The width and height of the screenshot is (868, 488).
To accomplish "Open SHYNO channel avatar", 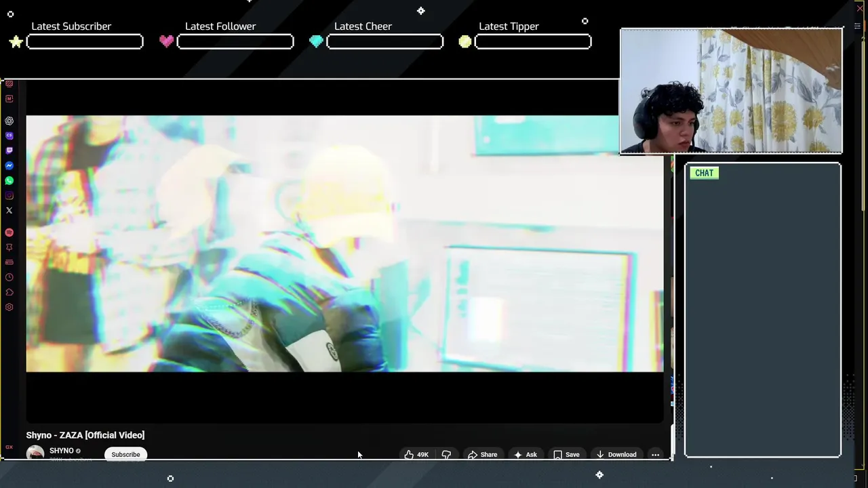I will pyautogui.click(x=35, y=453).
